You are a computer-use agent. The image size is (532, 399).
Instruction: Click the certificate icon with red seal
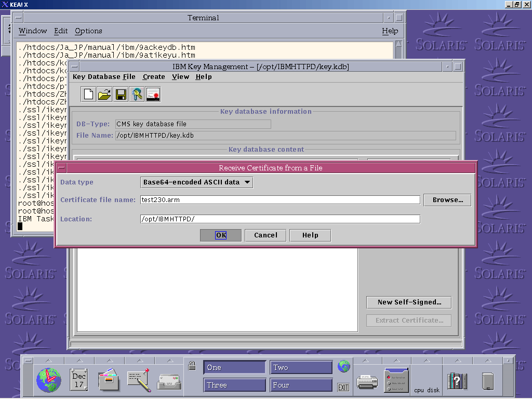(153, 94)
